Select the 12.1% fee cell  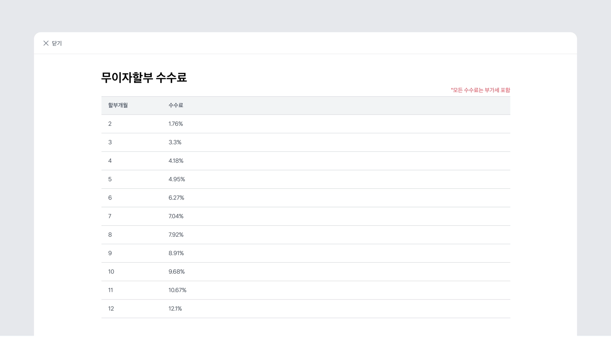click(x=175, y=309)
